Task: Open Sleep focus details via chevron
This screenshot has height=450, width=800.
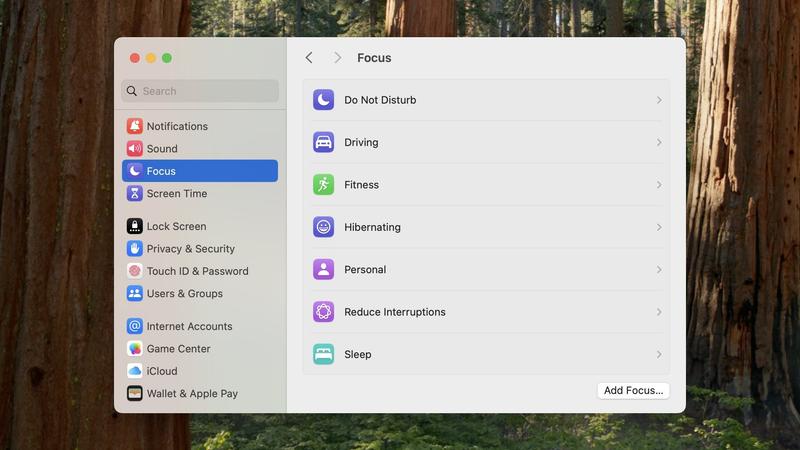Action: coord(659,354)
